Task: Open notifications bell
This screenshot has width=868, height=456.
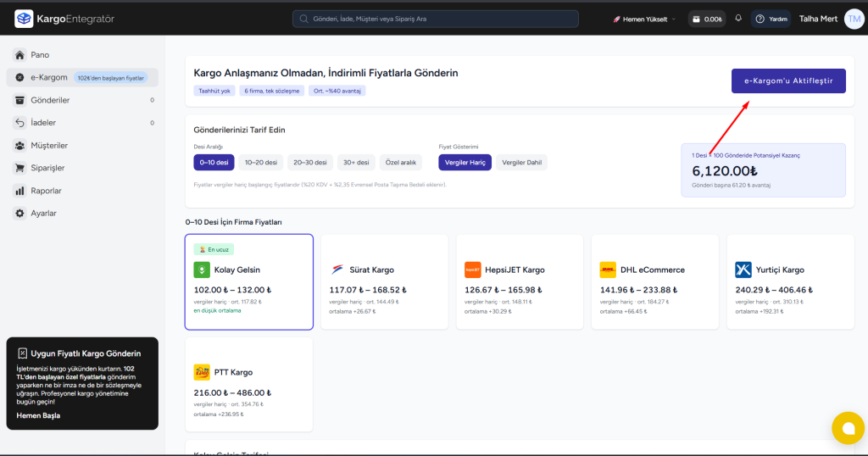Action: (x=738, y=19)
